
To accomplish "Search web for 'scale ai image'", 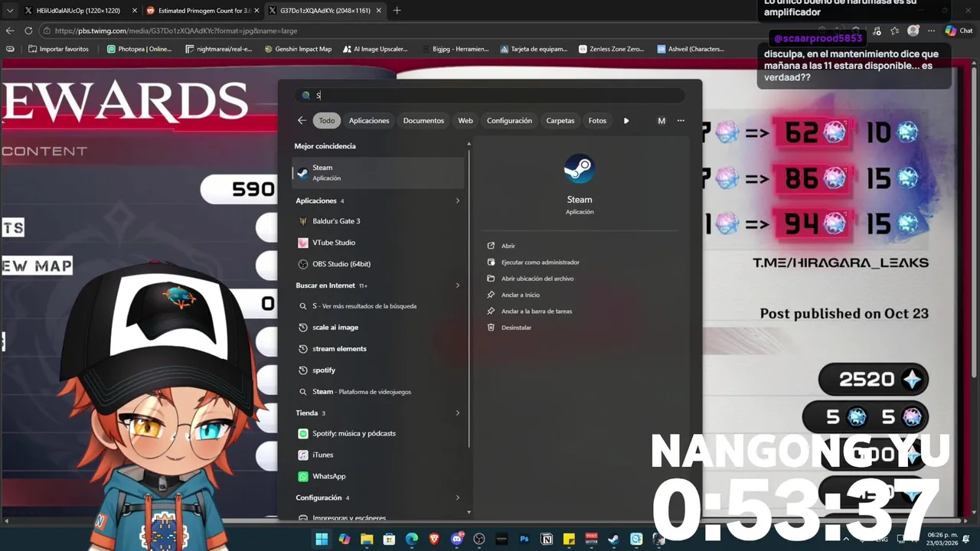I will [378, 328].
